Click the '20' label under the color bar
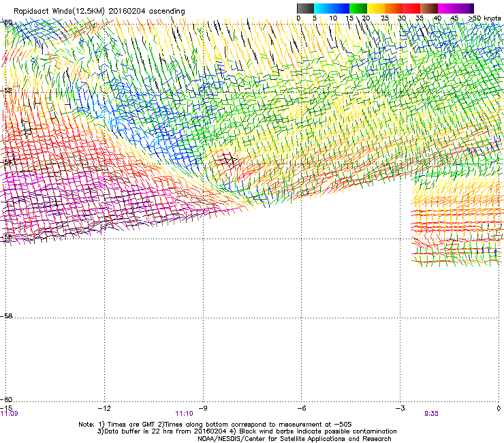504x443 pixels. coord(366,18)
